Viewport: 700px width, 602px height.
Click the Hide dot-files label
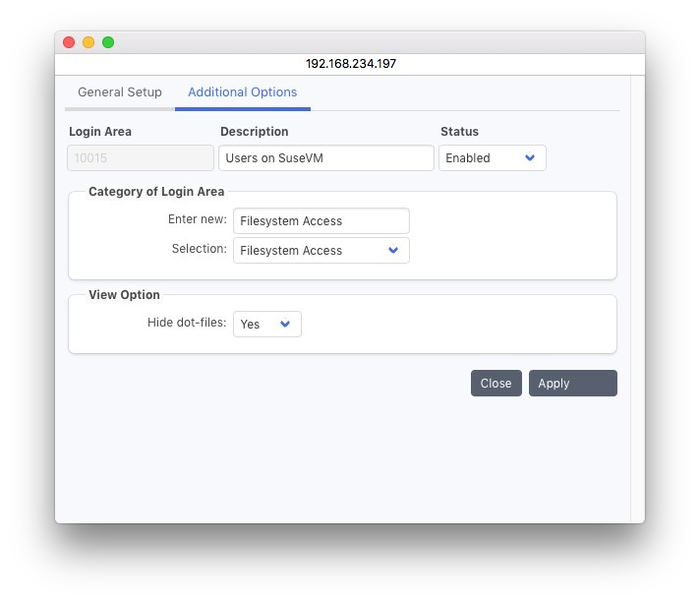[x=187, y=323]
